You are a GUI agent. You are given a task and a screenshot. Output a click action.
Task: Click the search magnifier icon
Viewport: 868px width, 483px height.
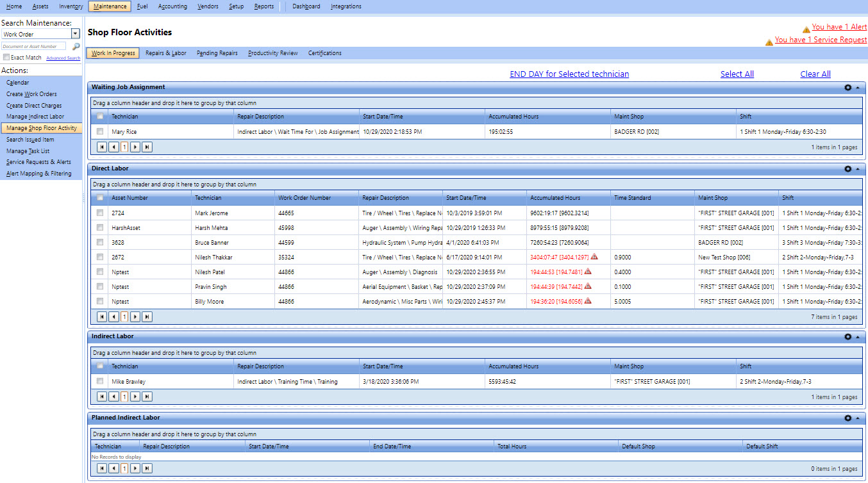(76, 47)
